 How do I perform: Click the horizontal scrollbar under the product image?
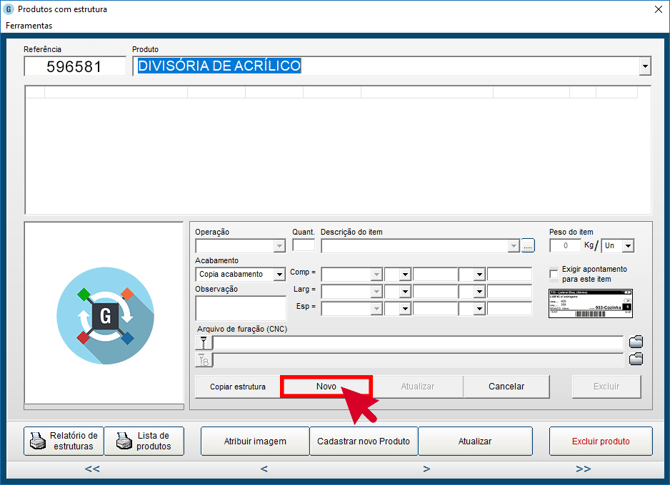(x=104, y=407)
